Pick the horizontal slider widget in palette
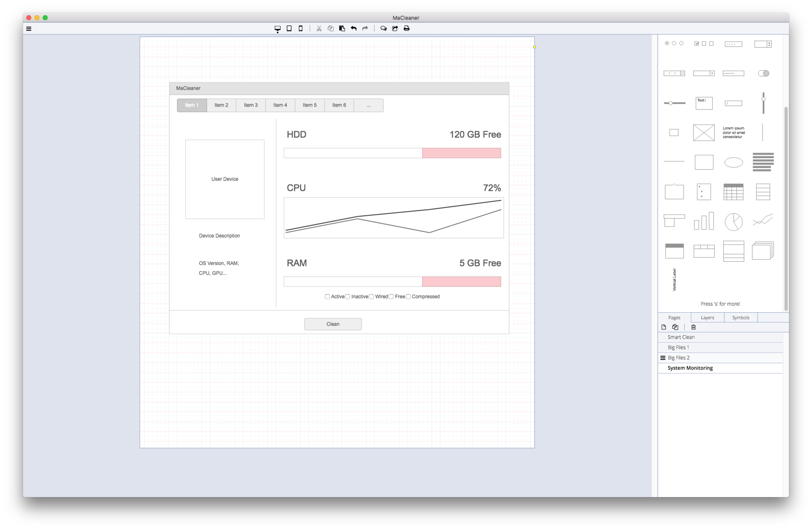812x530 pixels. pyautogui.click(x=674, y=103)
